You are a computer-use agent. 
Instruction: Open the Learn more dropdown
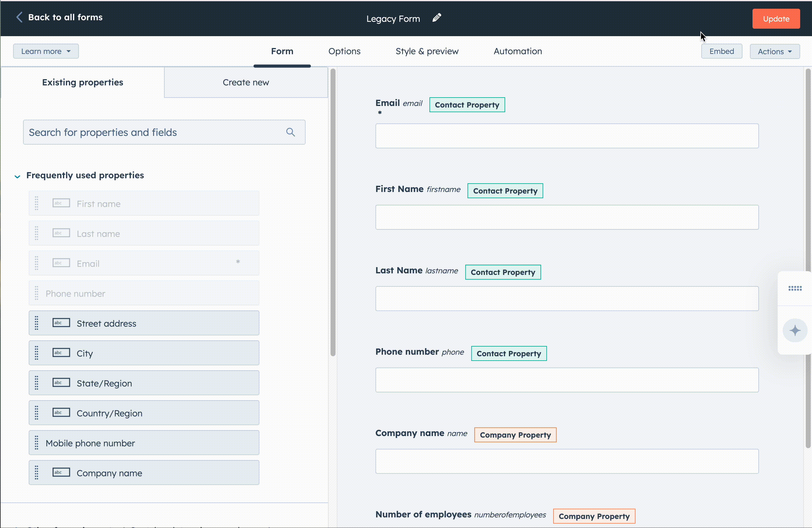point(46,51)
